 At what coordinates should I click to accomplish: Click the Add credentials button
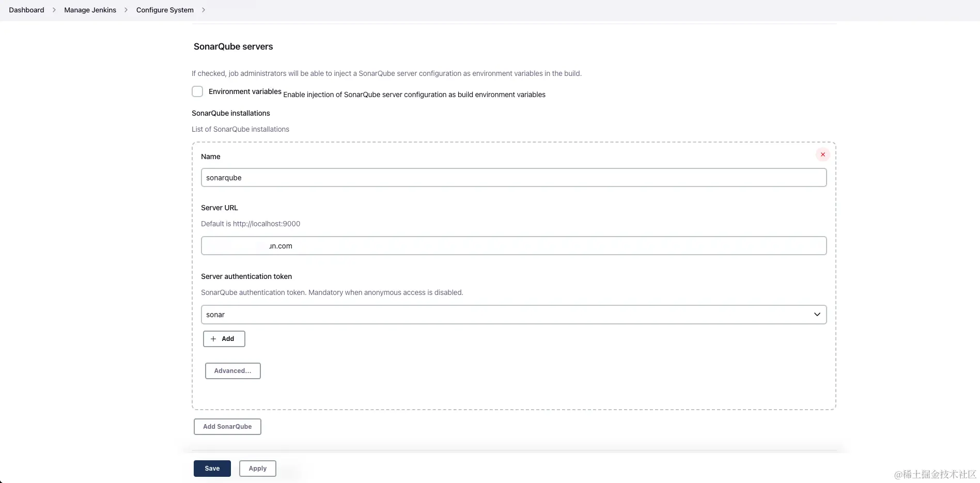point(224,339)
